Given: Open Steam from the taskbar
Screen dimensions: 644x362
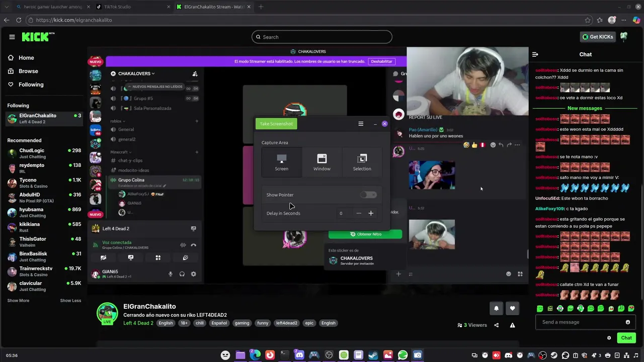Looking at the screenshot, I should point(373,355).
